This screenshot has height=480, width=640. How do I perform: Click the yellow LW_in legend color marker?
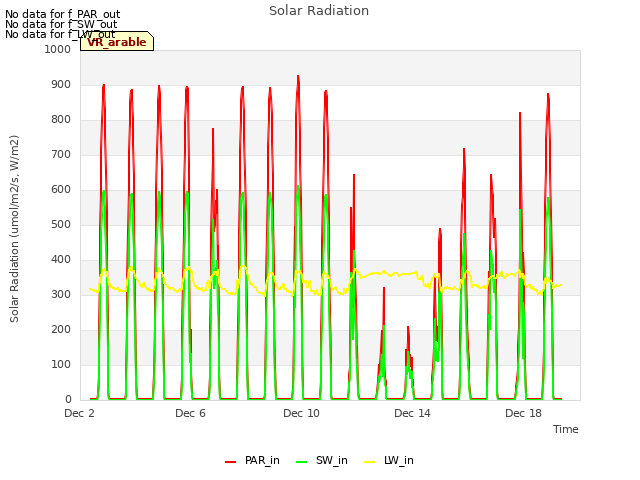(369, 462)
